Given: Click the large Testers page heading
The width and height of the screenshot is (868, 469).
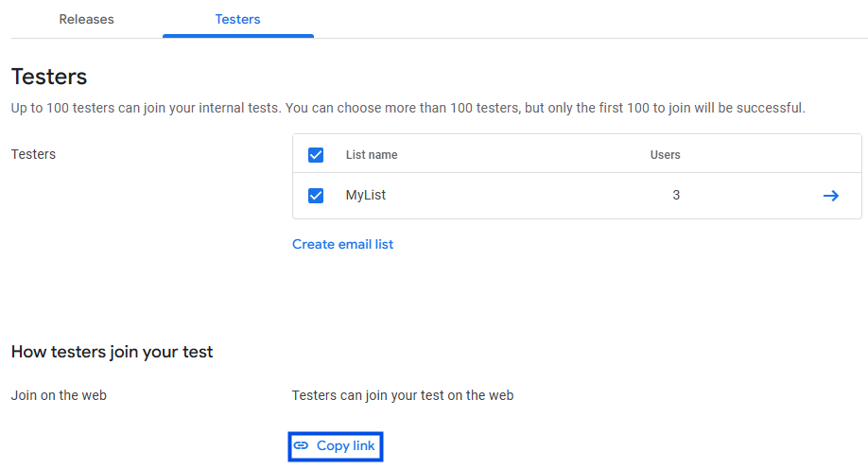Looking at the screenshot, I should (x=49, y=77).
